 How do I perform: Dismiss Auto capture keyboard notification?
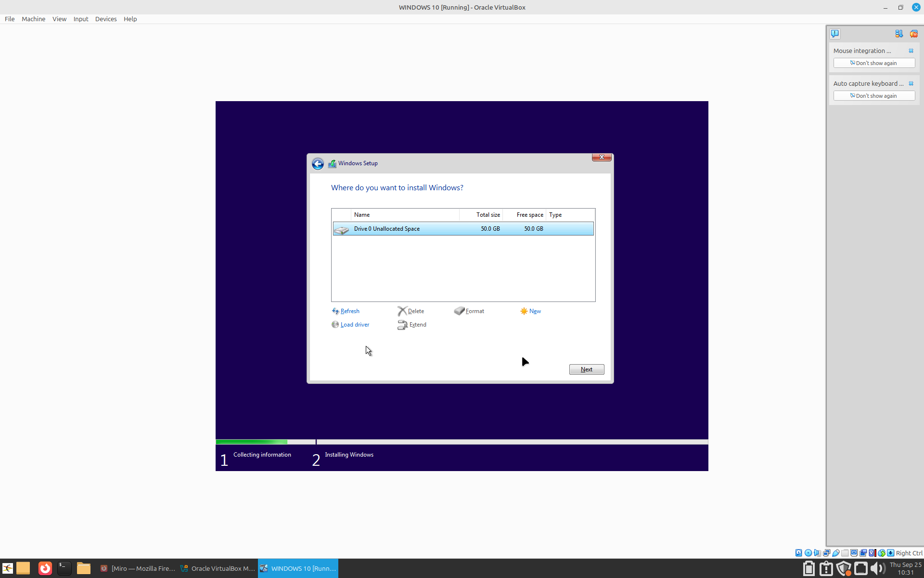pos(911,83)
